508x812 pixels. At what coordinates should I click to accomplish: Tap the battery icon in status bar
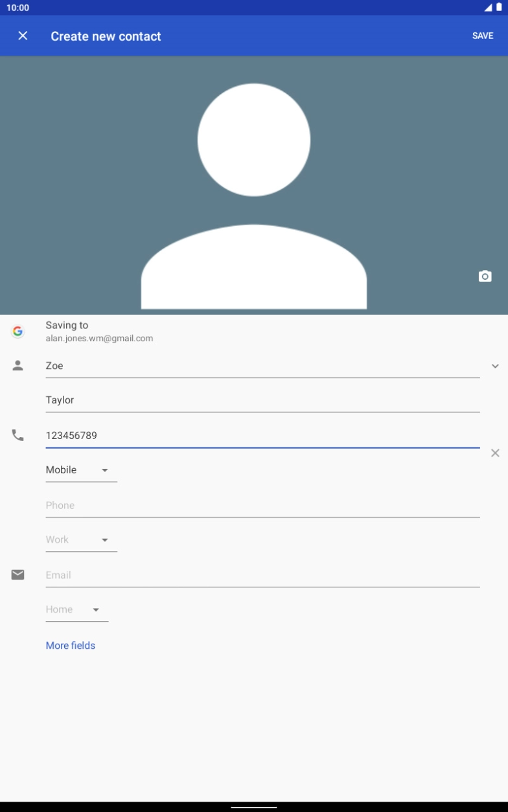[499, 8]
